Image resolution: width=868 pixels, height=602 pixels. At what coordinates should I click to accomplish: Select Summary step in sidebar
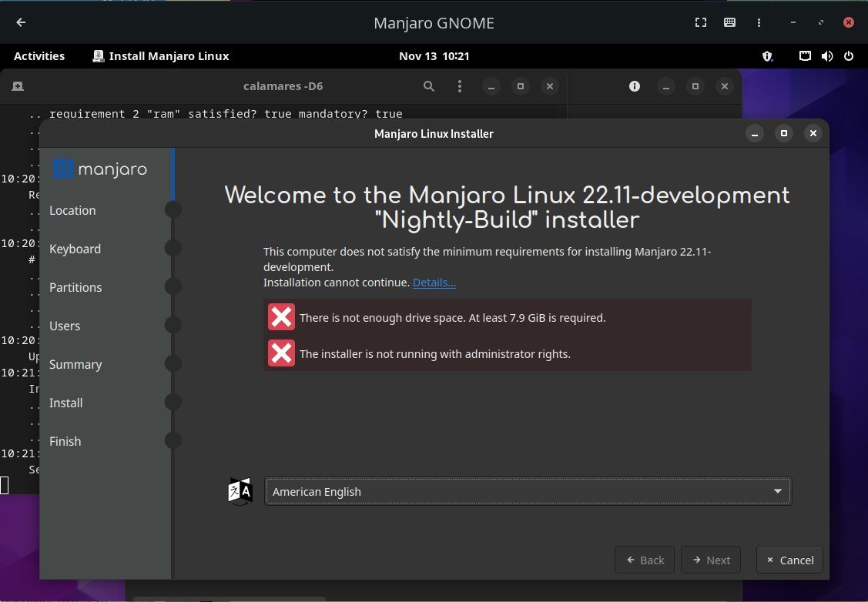click(75, 365)
